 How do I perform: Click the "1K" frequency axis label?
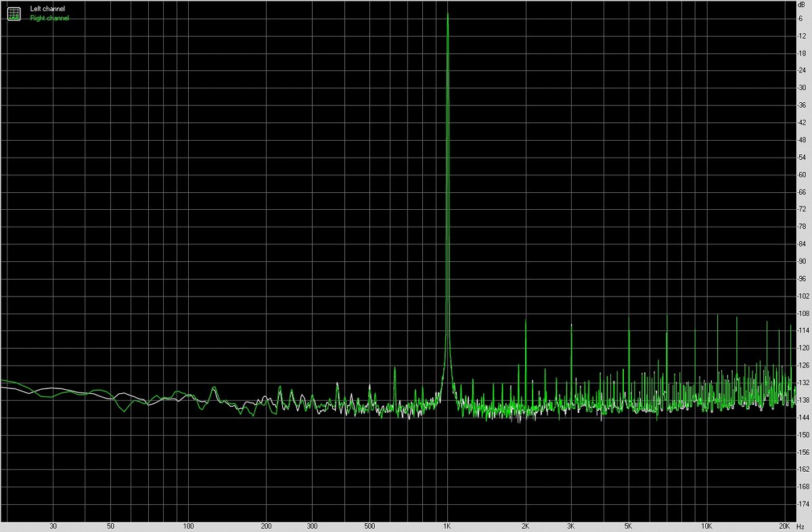coord(447,527)
